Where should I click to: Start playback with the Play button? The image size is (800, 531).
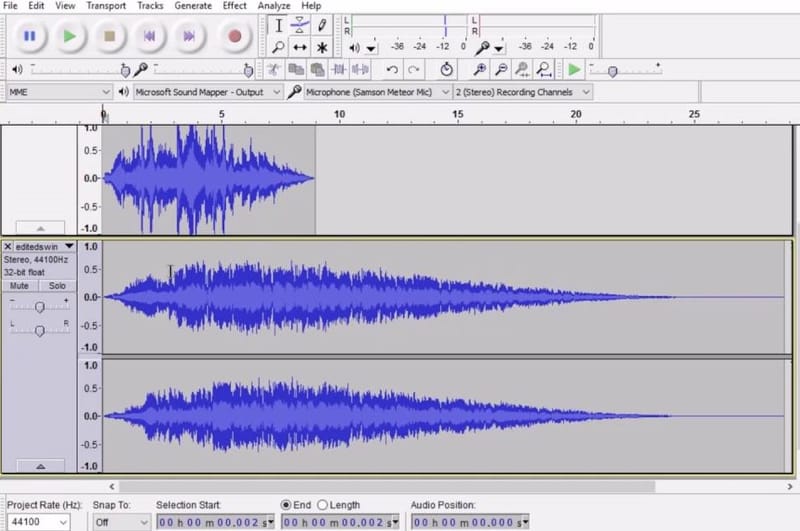click(69, 36)
